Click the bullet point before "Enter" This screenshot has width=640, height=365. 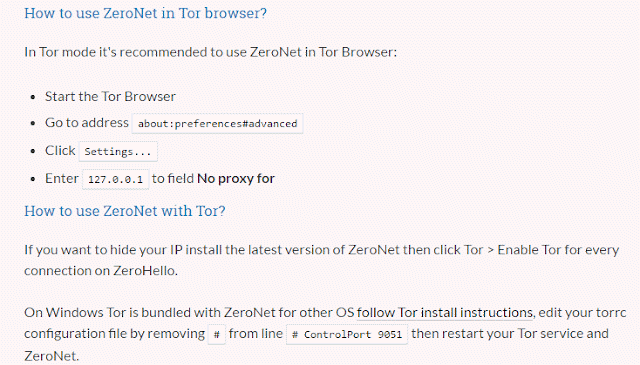[x=33, y=179]
